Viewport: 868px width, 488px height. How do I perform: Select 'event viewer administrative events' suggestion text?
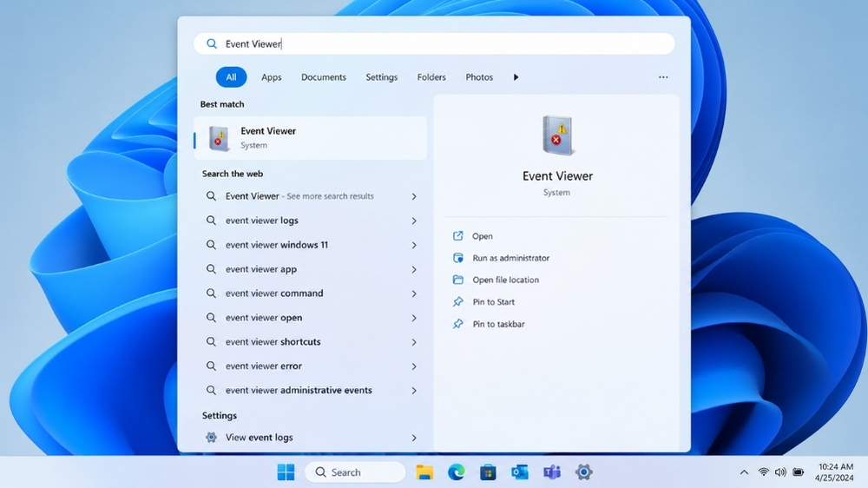click(x=299, y=390)
